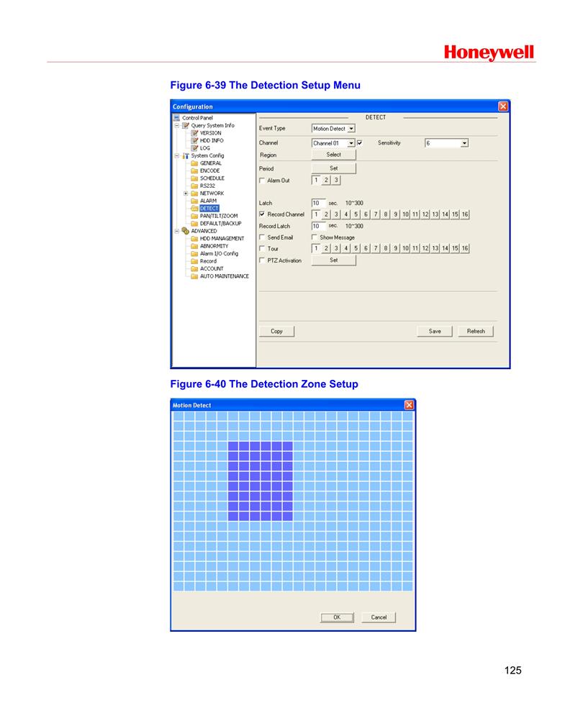Click the Region Select button
This screenshot has height=713, width=588.
333,155
